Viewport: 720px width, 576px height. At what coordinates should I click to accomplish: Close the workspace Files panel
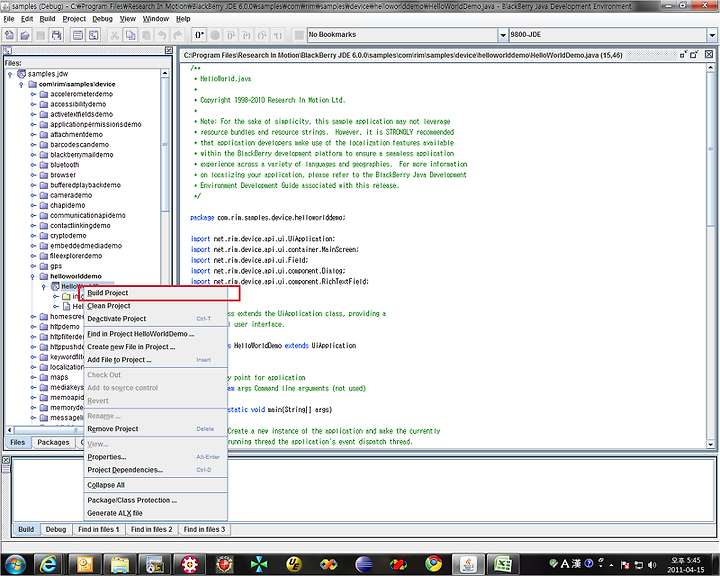click(169, 50)
